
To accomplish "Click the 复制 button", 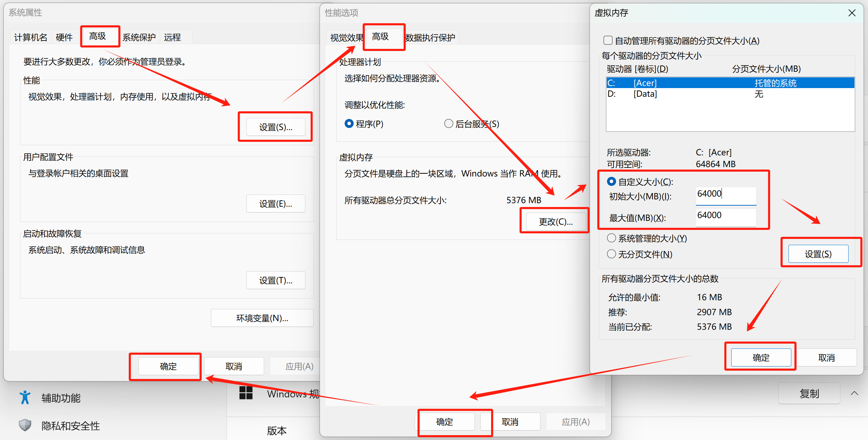I will [809, 394].
